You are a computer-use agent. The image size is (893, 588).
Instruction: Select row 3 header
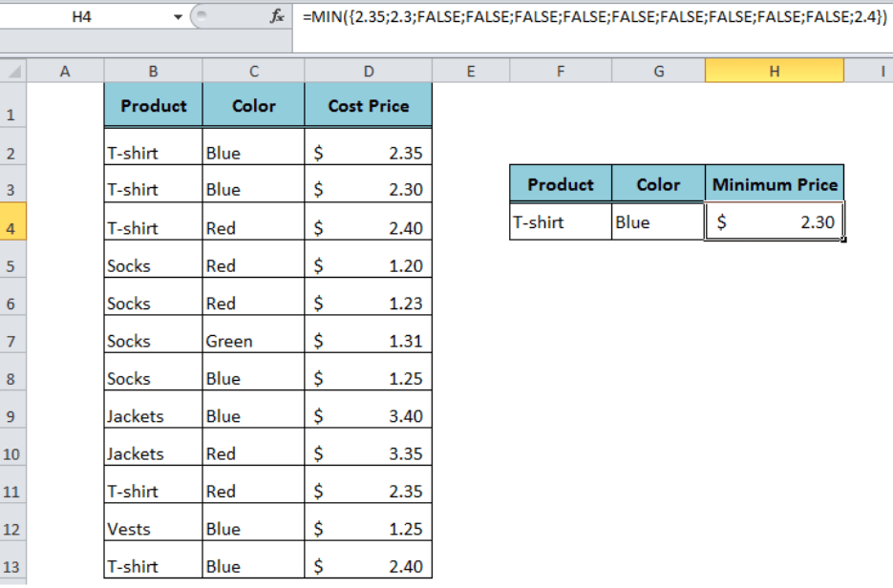click(12, 183)
